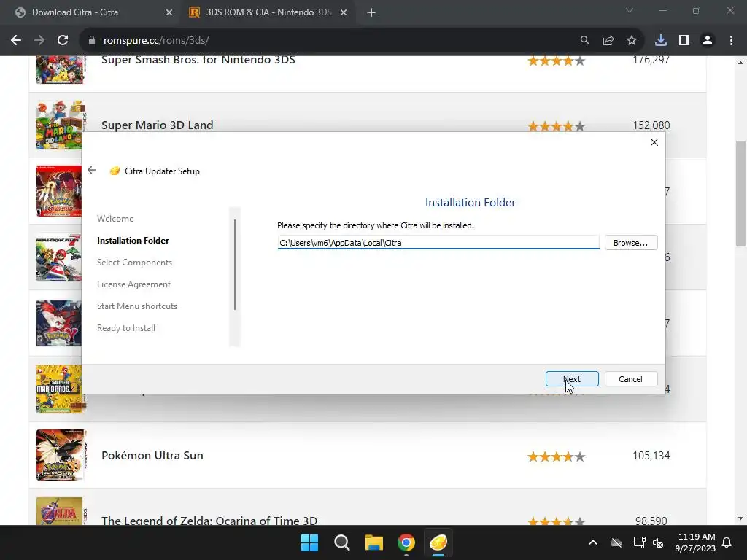
Task: Open File Explorer from taskbar
Action: (x=374, y=542)
